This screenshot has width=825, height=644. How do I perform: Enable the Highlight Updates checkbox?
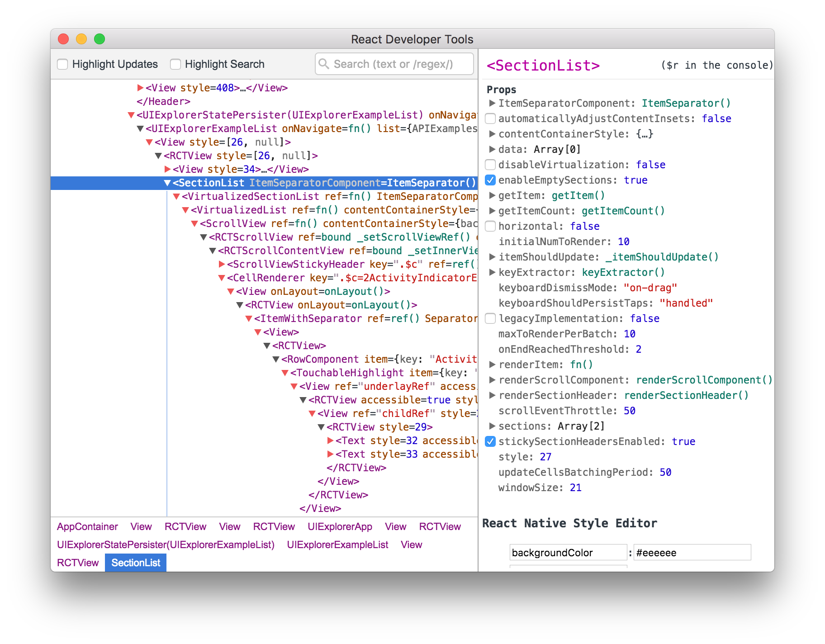point(62,64)
